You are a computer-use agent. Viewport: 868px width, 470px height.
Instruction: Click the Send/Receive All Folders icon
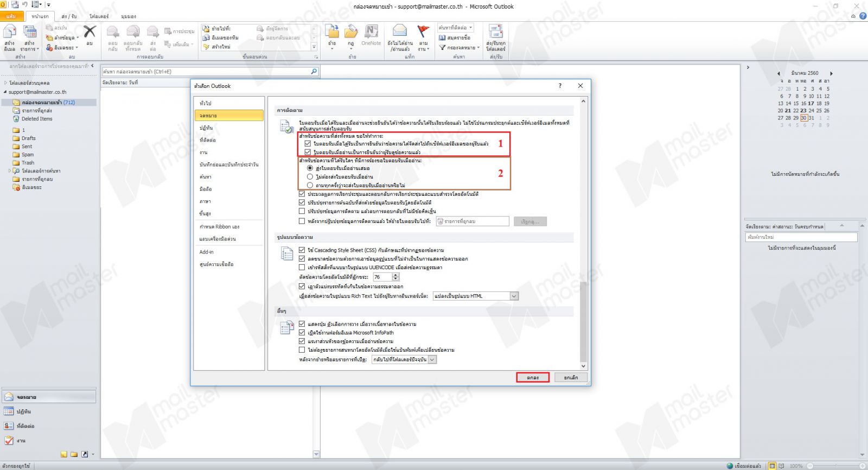tap(495, 31)
